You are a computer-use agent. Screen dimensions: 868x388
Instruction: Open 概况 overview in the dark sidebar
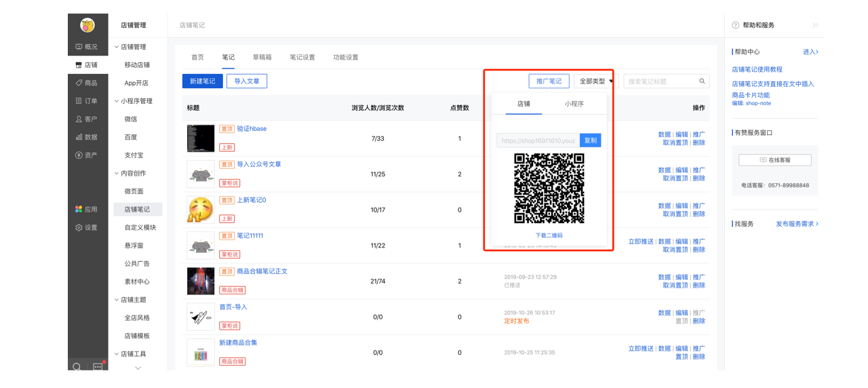pyautogui.click(x=87, y=47)
